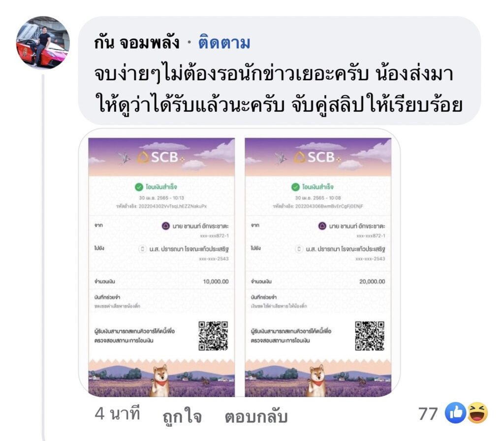Open the commenter's profile picture
504x441 pixels.
point(43,42)
